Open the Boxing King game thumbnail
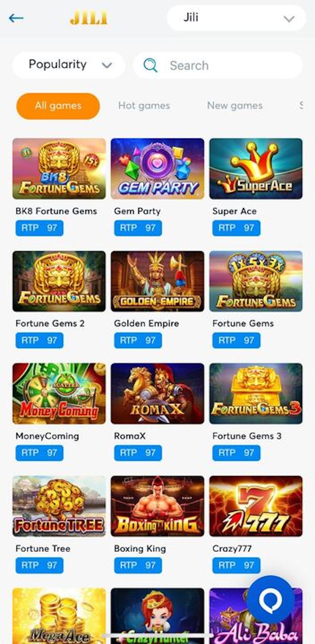The width and height of the screenshot is (315, 644). [x=157, y=506]
